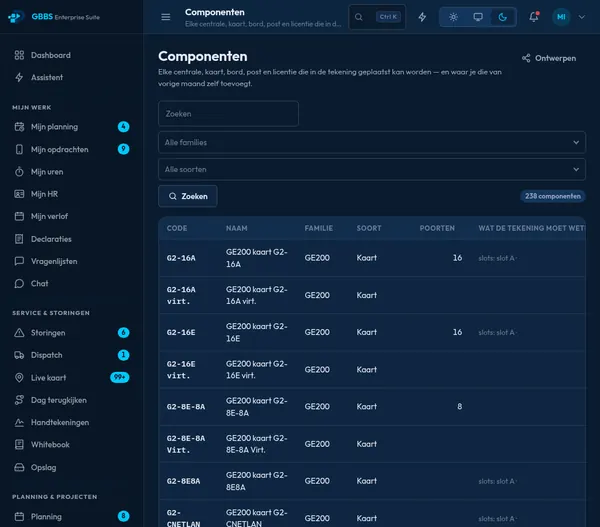Viewport: 600px width, 527px height.
Task: Click the Live kaart 99+ badge
Action: click(119, 377)
